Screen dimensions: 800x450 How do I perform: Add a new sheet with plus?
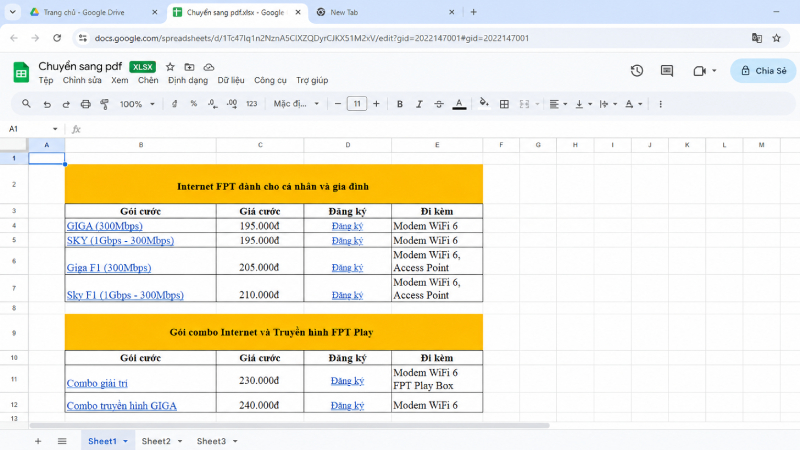click(x=38, y=441)
